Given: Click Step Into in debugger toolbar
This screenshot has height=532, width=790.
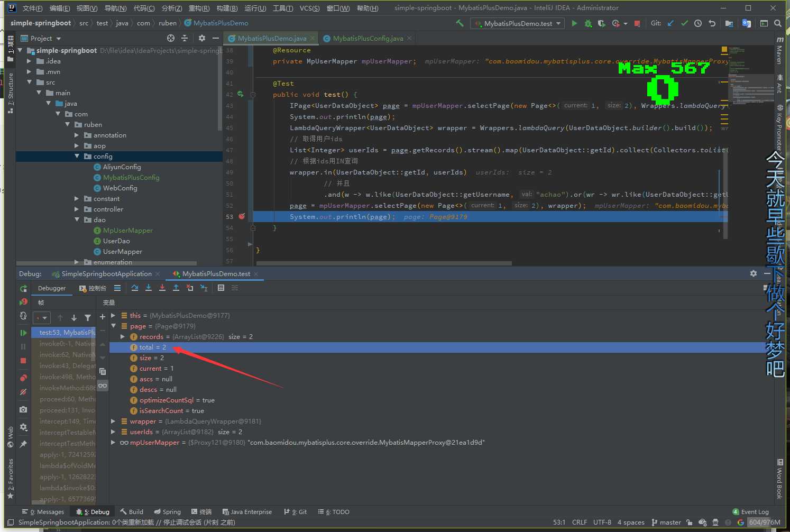Looking at the screenshot, I should pyautogui.click(x=149, y=288).
